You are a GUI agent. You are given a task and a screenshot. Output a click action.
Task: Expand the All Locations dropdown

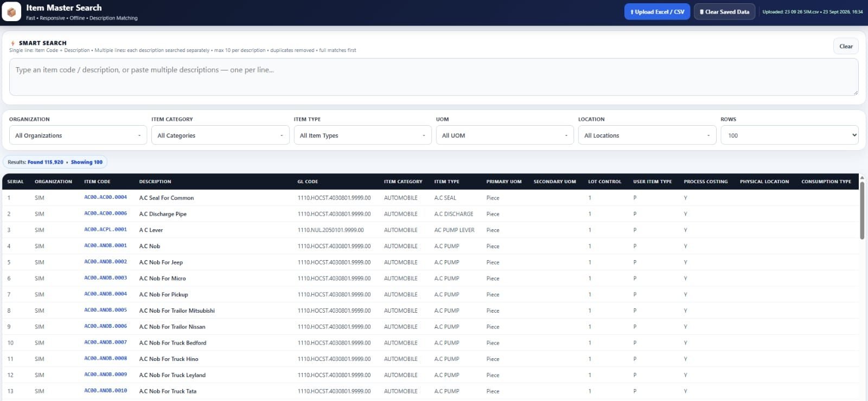point(647,135)
